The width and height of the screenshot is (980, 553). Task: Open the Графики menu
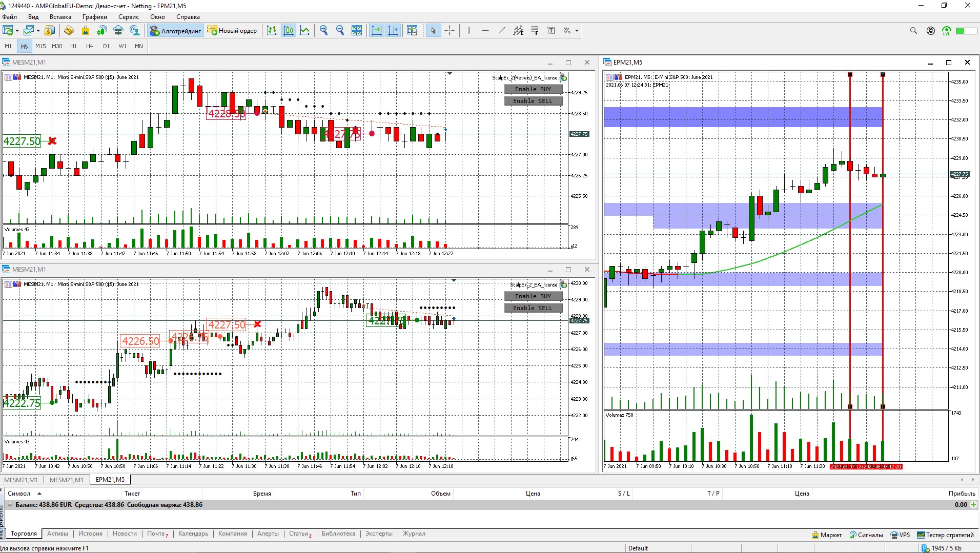click(x=95, y=17)
